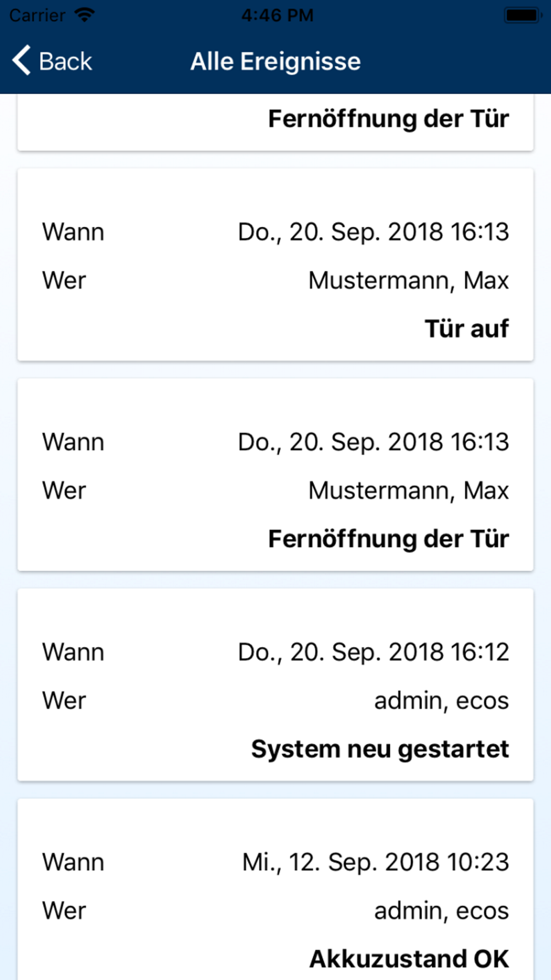Tap the date Do., 20. Sep. 2018 16:12

coord(374,652)
